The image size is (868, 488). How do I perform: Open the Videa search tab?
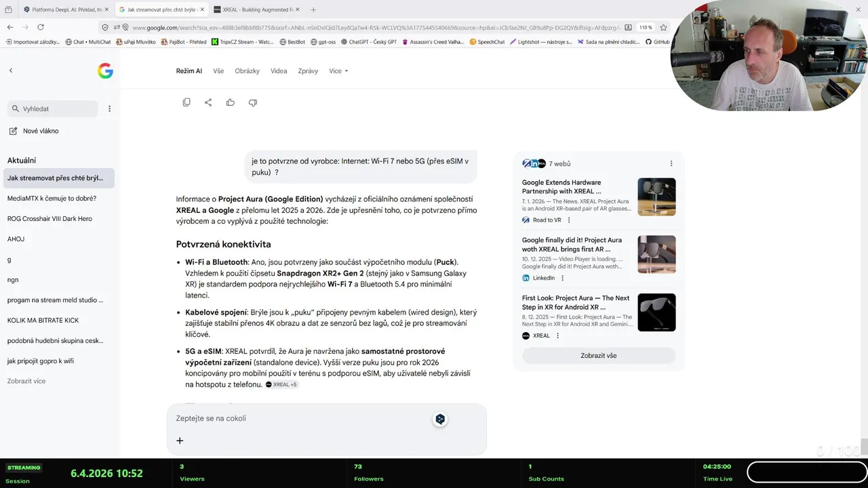pyautogui.click(x=279, y=70)
